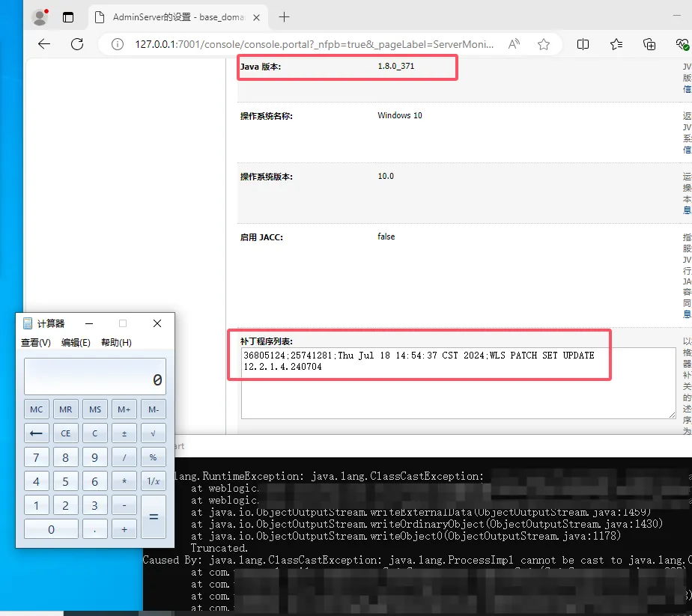Navigate back with the browser back arrow
Image resolution: width=692 pixels, height=616 pixels.
[43, 44]
